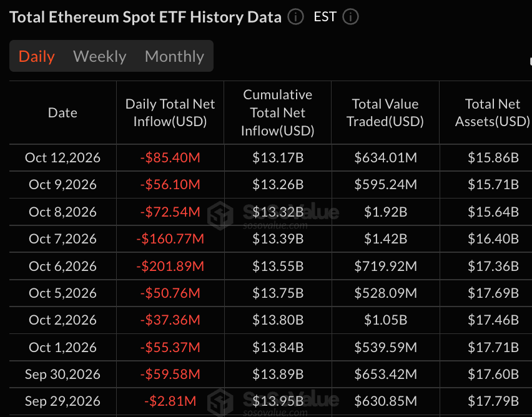
Task: Select the Oct 9,2026 date cell
Action: coord(63,185)
